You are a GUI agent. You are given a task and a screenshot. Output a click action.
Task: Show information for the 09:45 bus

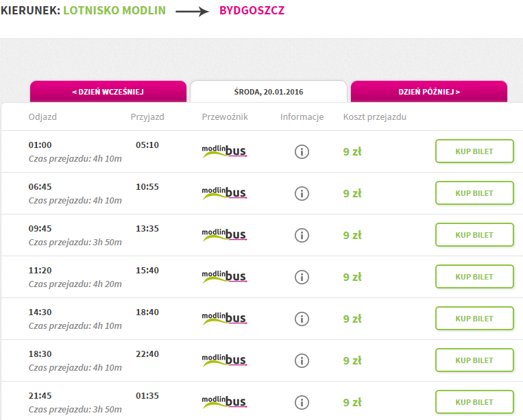(x=302, y=235)
